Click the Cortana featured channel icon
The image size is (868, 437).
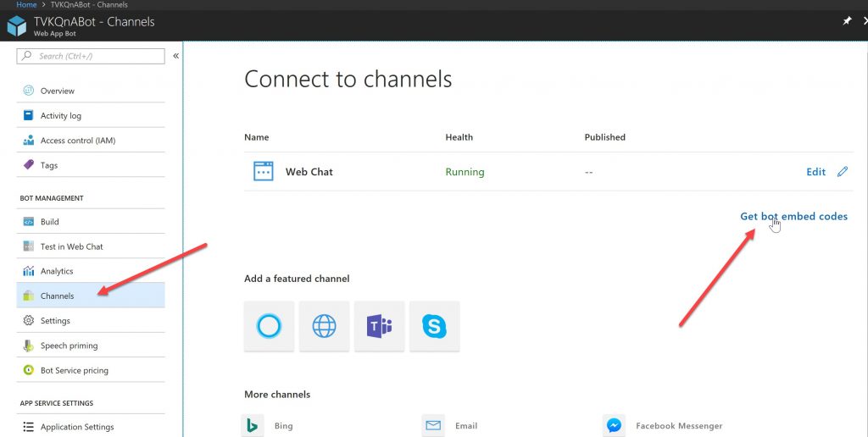pos(269,326)
